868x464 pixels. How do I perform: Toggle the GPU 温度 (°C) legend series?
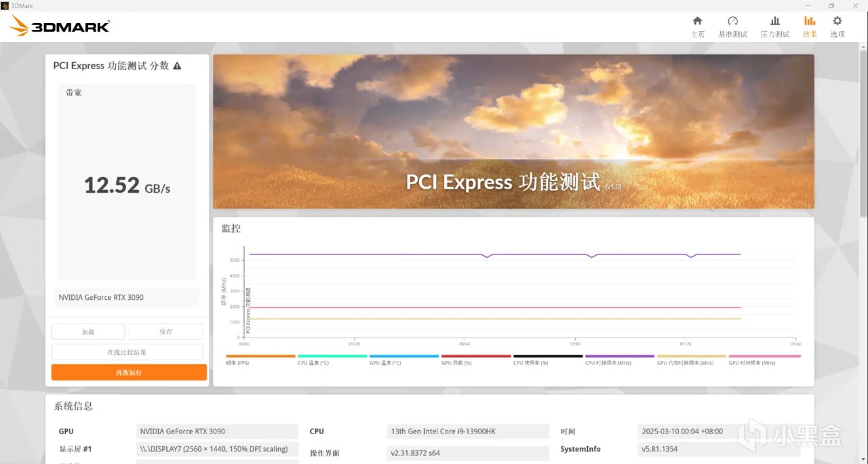(404, 360)
